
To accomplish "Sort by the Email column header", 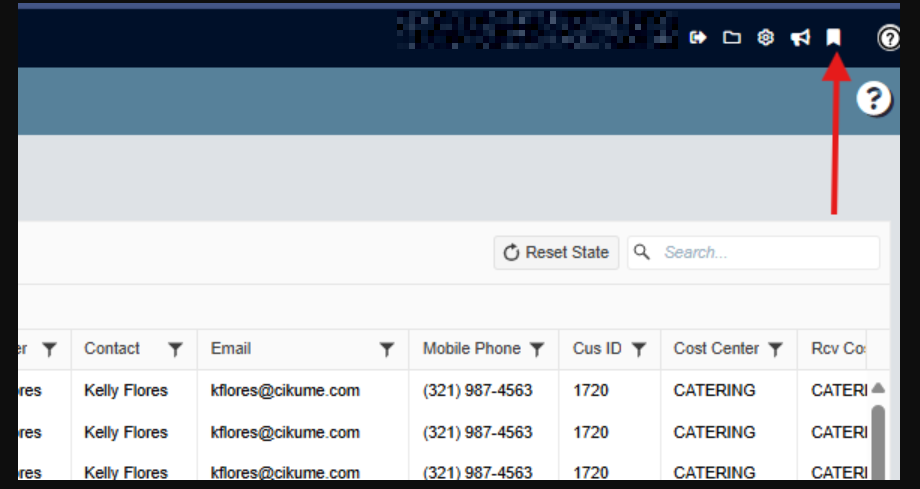I will pos(231,349).
